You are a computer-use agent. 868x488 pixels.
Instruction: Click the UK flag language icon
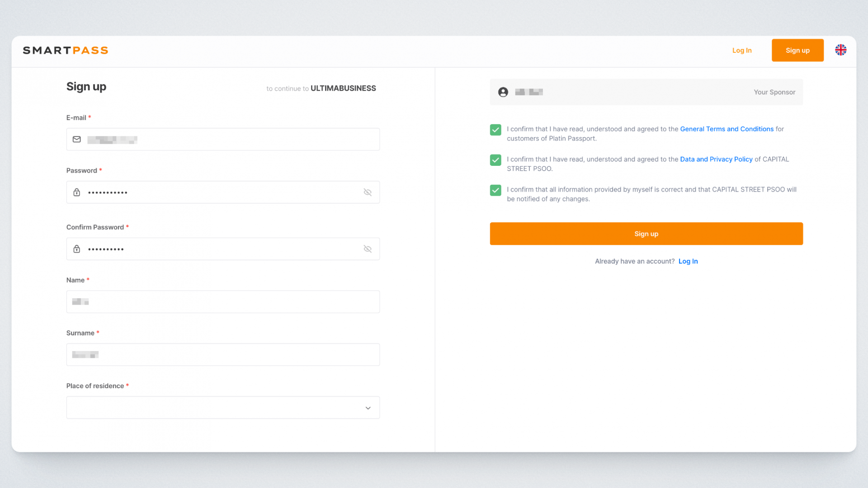pyautogui.click(x=840, y=50)
